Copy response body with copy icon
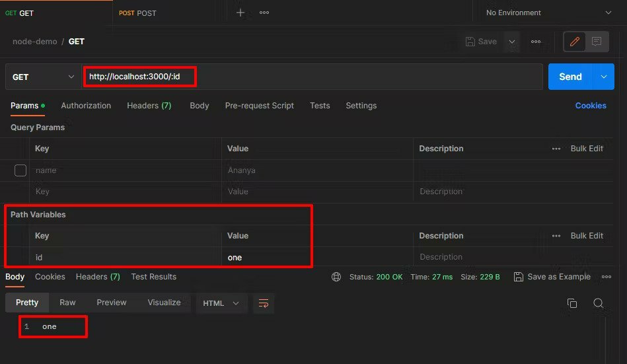This screenshot has width=627, height=364. (x=572, y=303)
